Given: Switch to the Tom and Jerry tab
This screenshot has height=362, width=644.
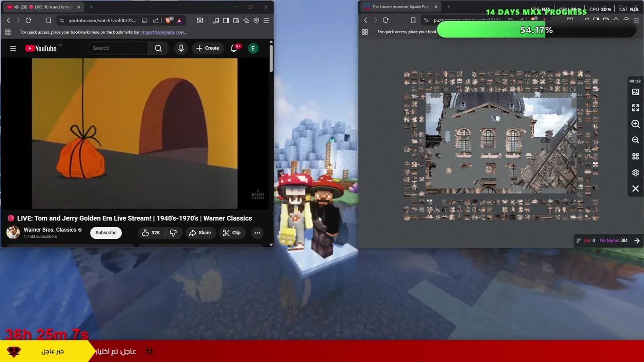Looking at the screenshot, I should 43,7.
